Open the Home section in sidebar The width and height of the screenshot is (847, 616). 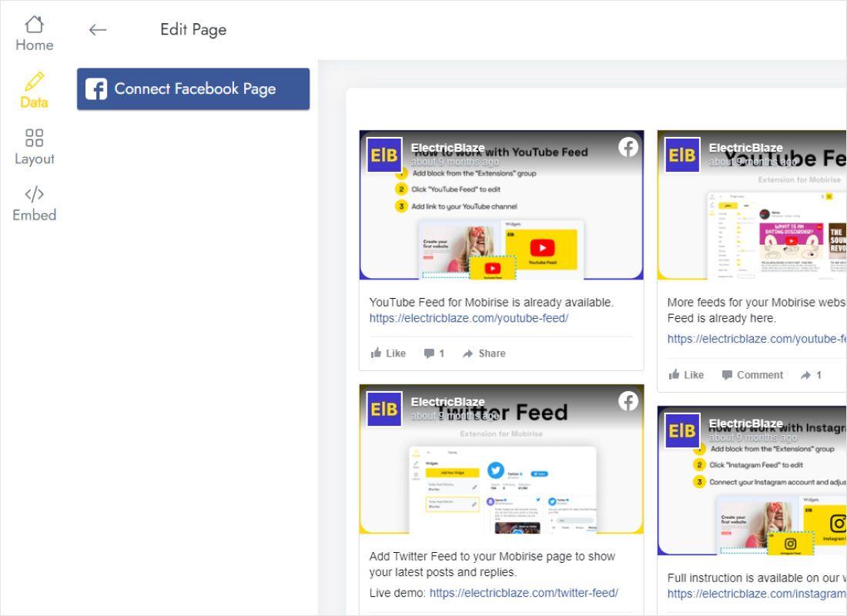coord(34,34)
